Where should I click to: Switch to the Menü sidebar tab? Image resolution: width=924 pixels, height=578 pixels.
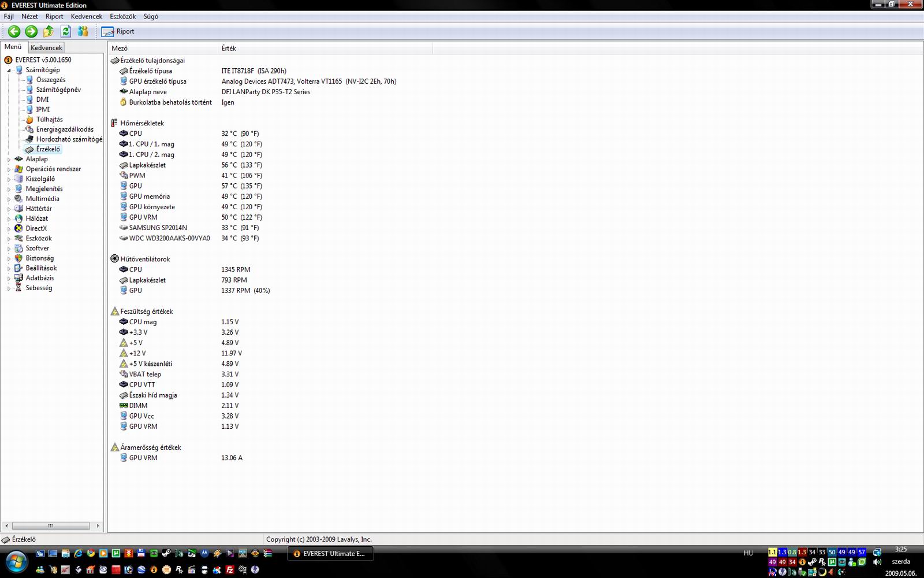coord(13,47)
